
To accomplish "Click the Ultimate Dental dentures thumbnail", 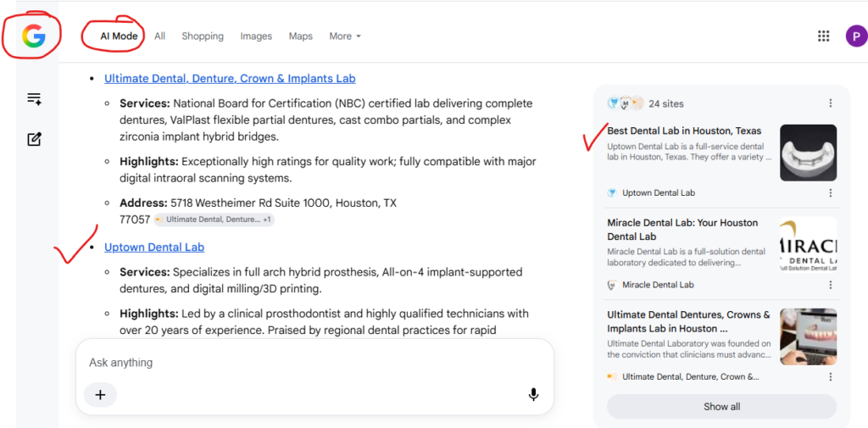I will (808, 336).
